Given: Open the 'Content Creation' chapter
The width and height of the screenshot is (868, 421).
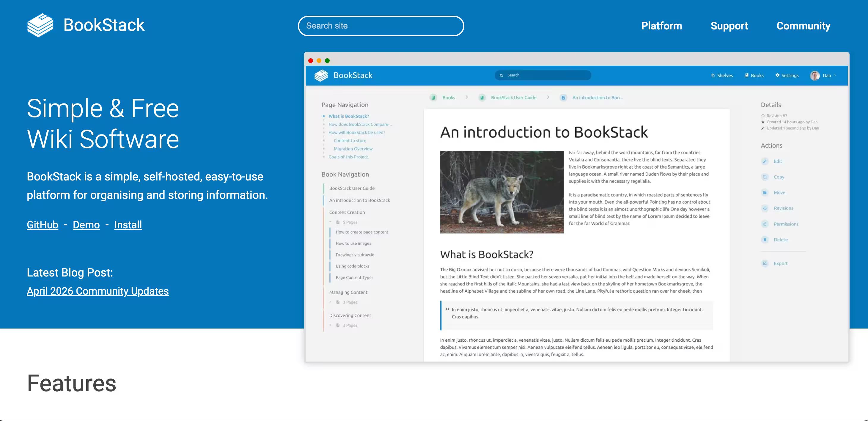Looking at the screenshot, I should 347,212.
